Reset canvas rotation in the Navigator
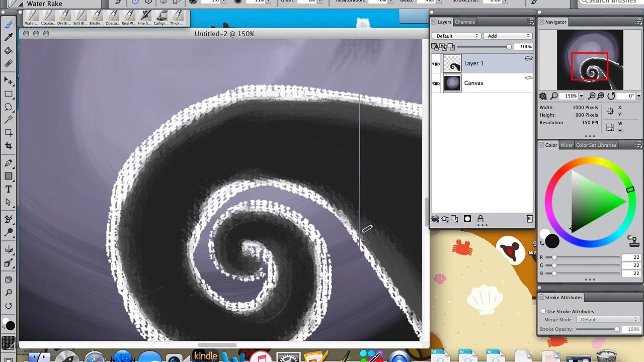This screenshot has height=362, width=644. [611, 96]
